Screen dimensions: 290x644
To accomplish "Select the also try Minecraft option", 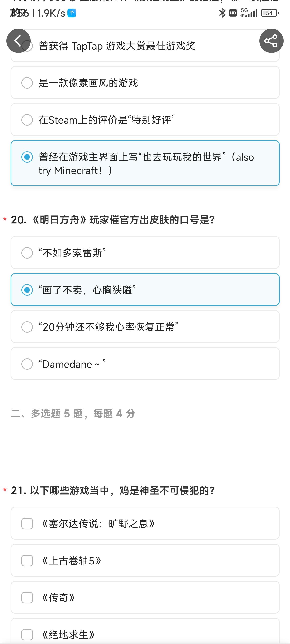I will click(x=145, y=163).
